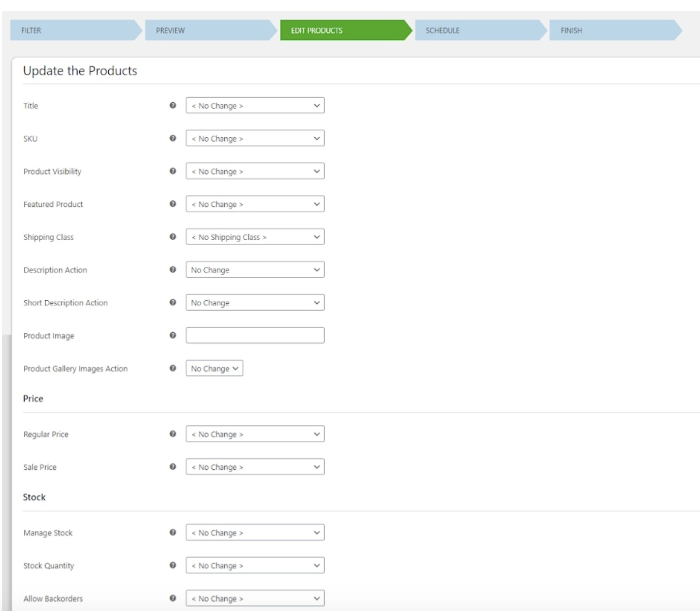Open the Product Gallery Images Action dropdown
This screenshot has width=700, height=611.
214,368
